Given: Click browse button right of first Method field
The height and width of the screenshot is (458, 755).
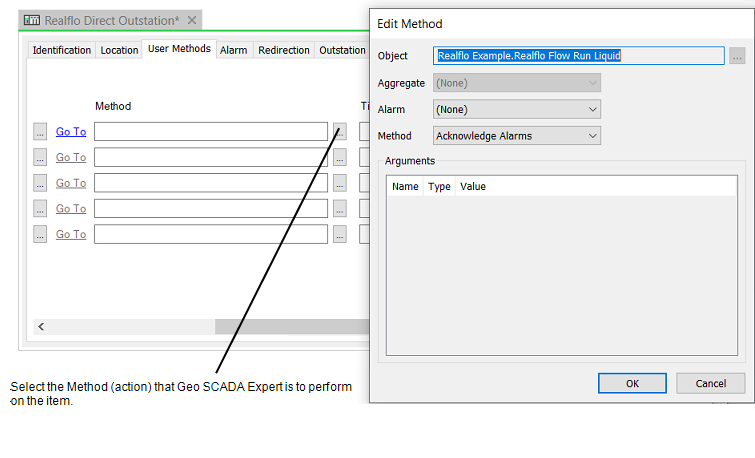Looking at the screenshot, I should [x=340, y=131].
